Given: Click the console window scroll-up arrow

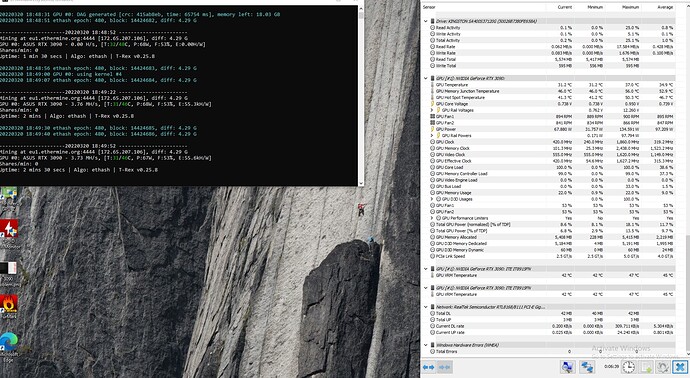Looking at the screenshot, I should (x=361, y=8).
